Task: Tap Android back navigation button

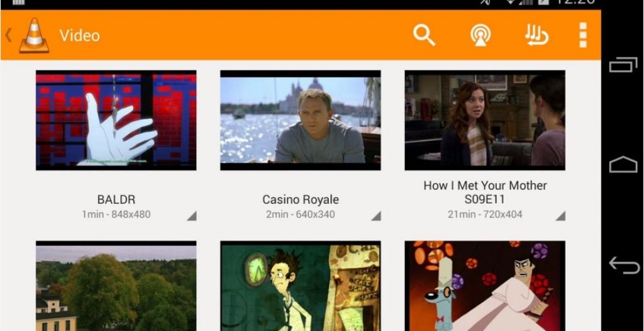Action: point(624,265)
